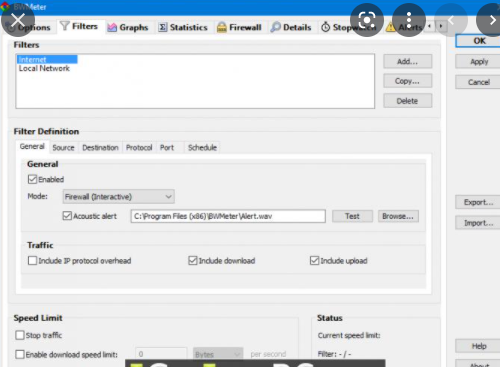Open the Alerts tab
The width and height of the screenshot is (500, 367).
[x=404, y=27]
